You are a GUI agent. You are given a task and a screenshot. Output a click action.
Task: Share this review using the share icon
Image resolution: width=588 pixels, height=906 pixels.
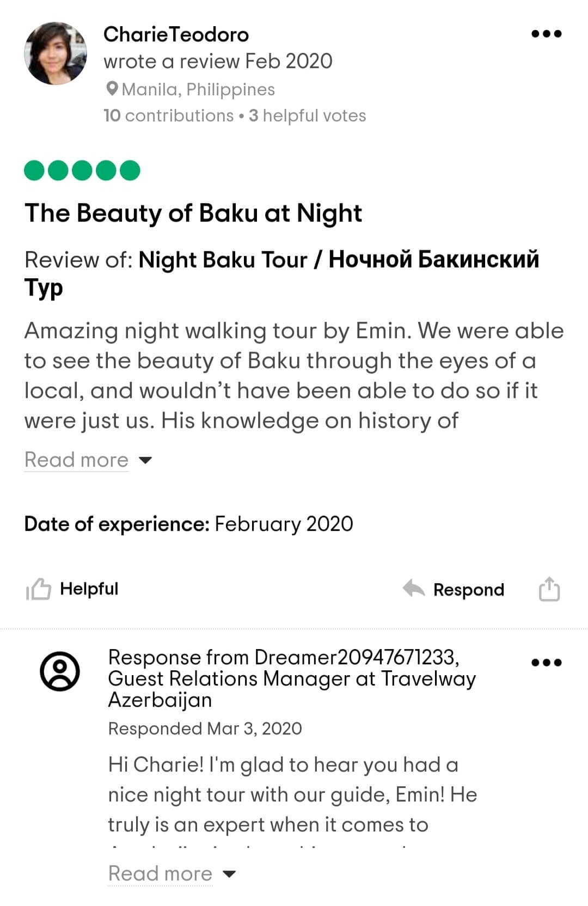pyautogui.click(x=549, y=589)
